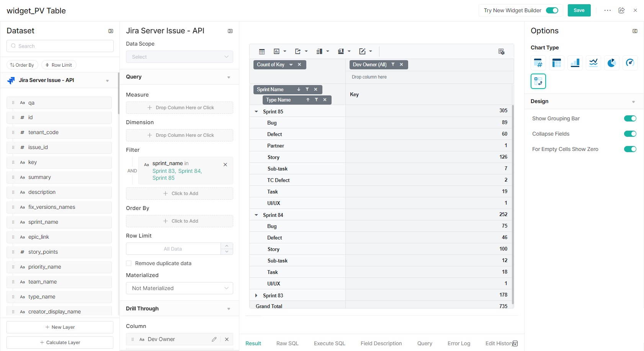Viewport: 644px width, 351px height.
Task: Check Remove duplicate data checkbox
Action: point(129,263)
